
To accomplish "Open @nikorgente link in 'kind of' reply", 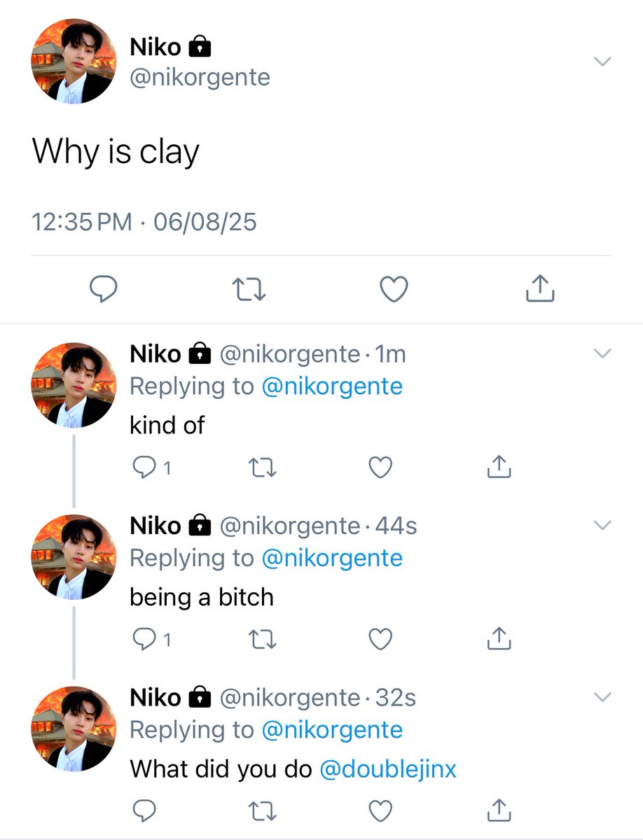I will 332,386.
